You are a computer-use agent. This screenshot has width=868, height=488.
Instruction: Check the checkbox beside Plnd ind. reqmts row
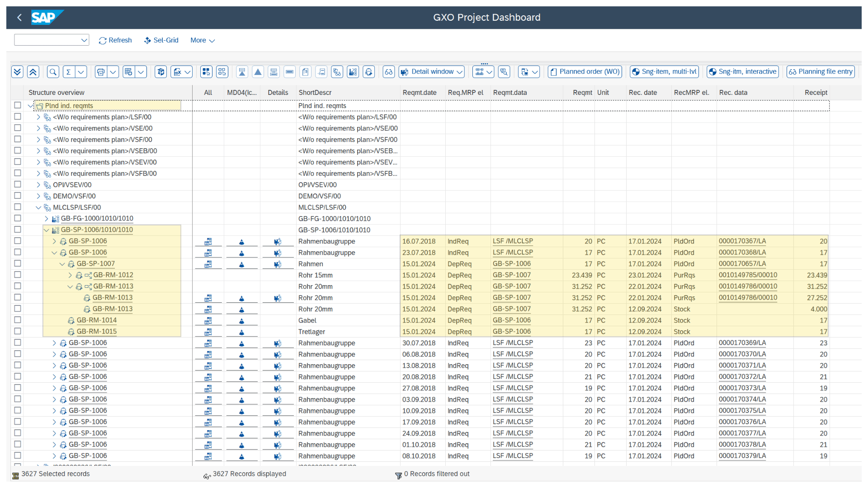tap(17, 105)
